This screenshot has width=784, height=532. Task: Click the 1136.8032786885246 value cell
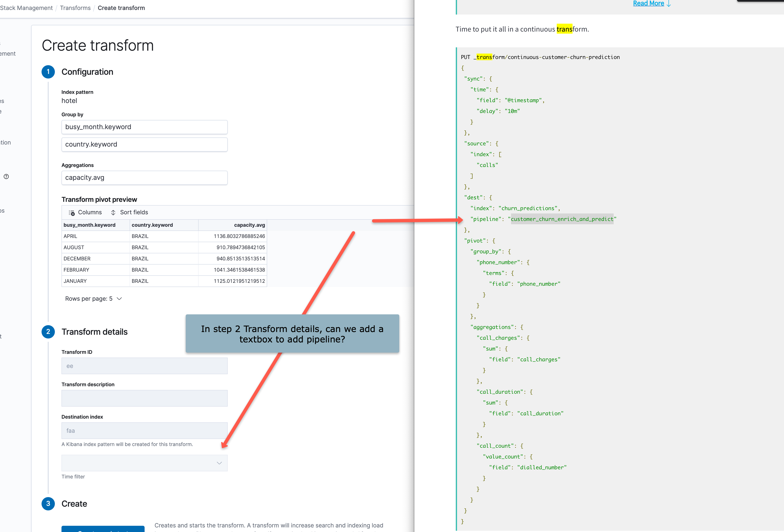[x=232, y=236]
